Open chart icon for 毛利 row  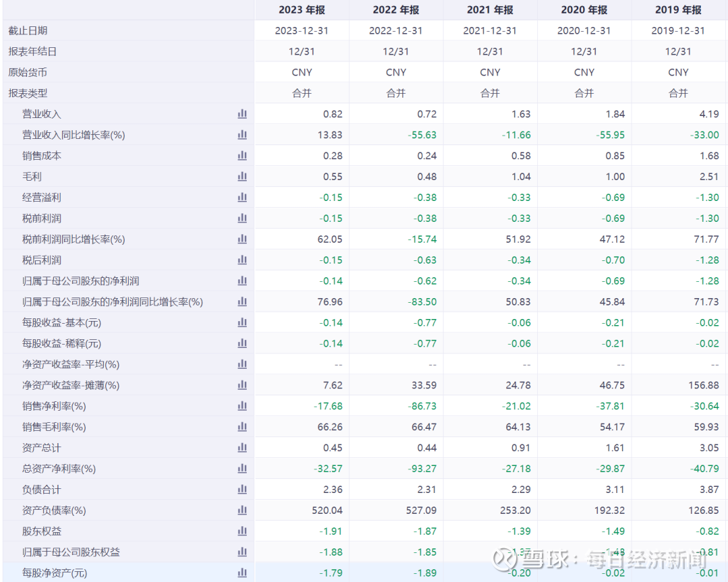click(x=243, y=177)
